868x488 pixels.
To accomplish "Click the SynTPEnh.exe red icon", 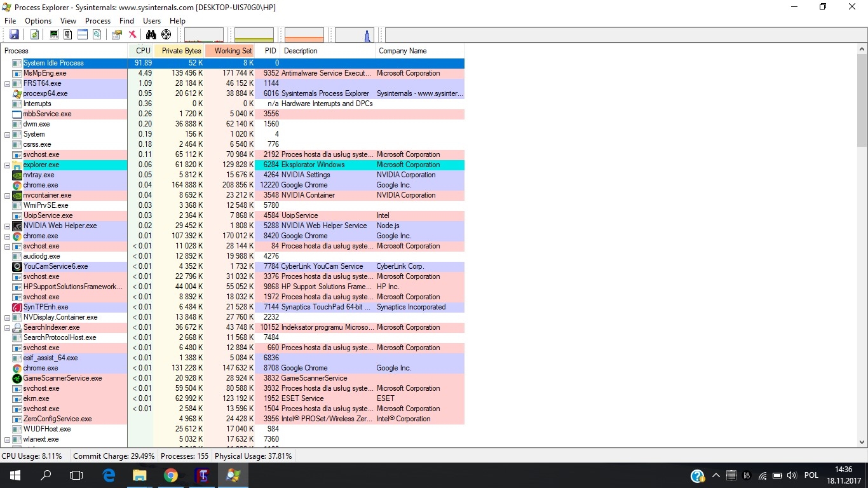I will (x=17, y=307).
